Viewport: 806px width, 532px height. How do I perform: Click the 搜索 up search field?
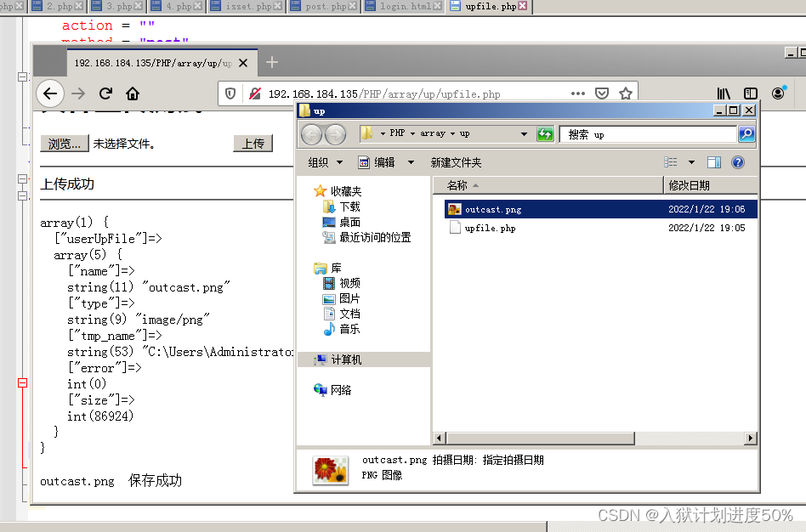[x=648, y=134]
